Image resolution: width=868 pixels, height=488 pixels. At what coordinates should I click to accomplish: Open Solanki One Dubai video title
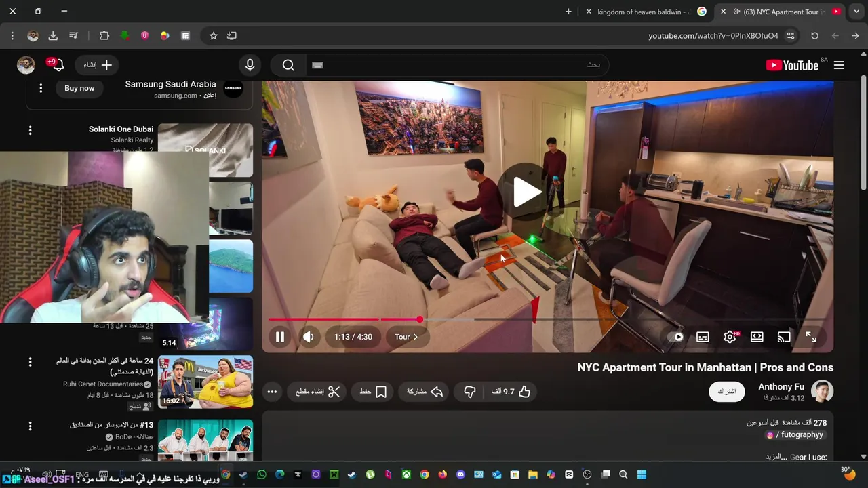pyautogui.click(x=121, y=129)
